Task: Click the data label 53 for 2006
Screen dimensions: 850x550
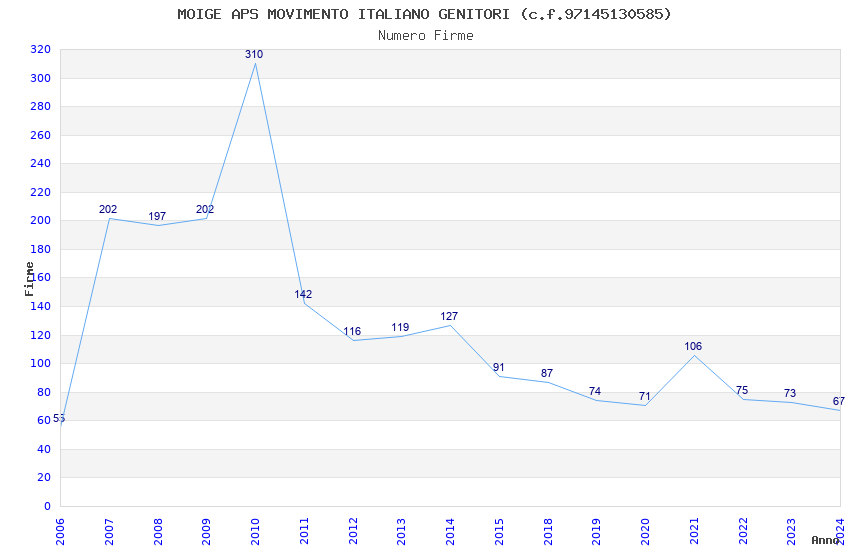Action: [x=59, y=418]
